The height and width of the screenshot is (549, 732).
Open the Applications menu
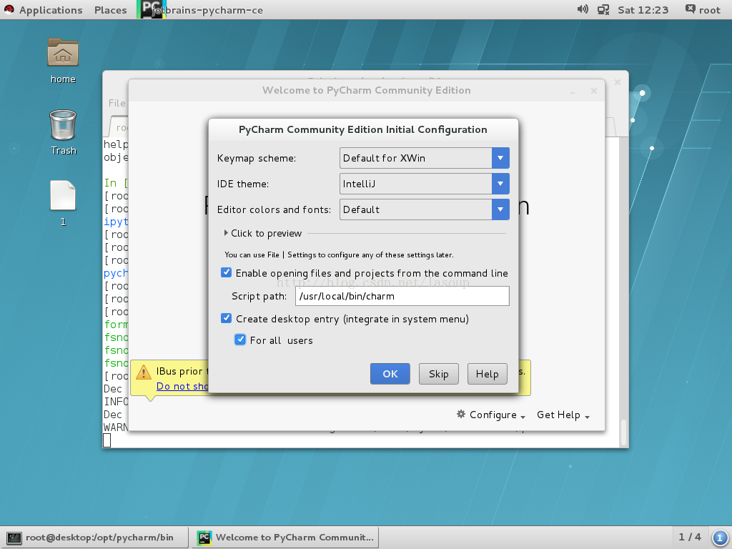pos(50,10)
